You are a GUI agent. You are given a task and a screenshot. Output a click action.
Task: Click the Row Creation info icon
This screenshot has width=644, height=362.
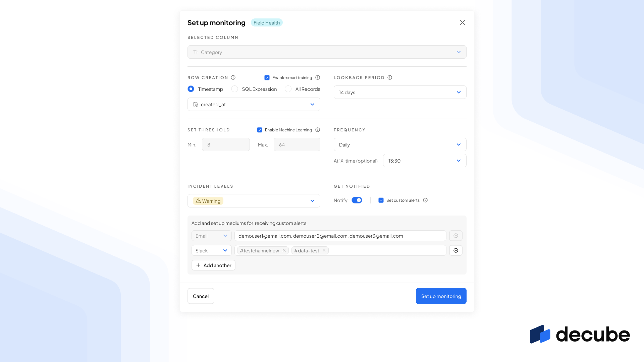233,77
